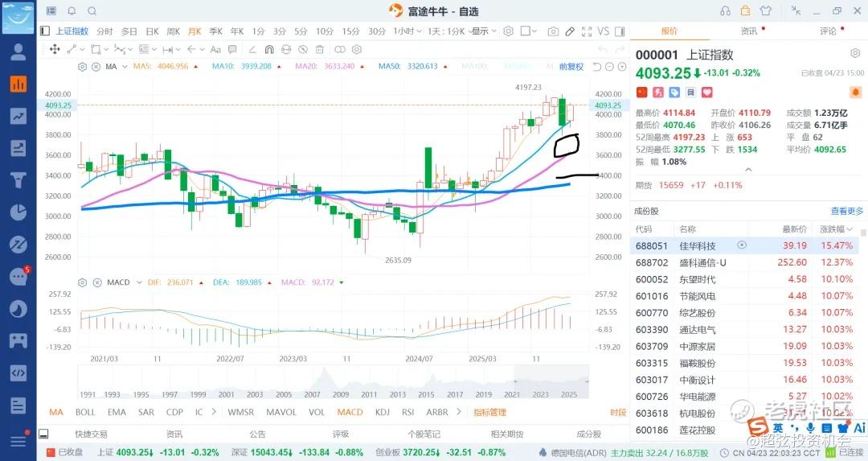Open the 评论 comments tab
Viewport: 868px width, 461px height.
click(x=828, y=31)
